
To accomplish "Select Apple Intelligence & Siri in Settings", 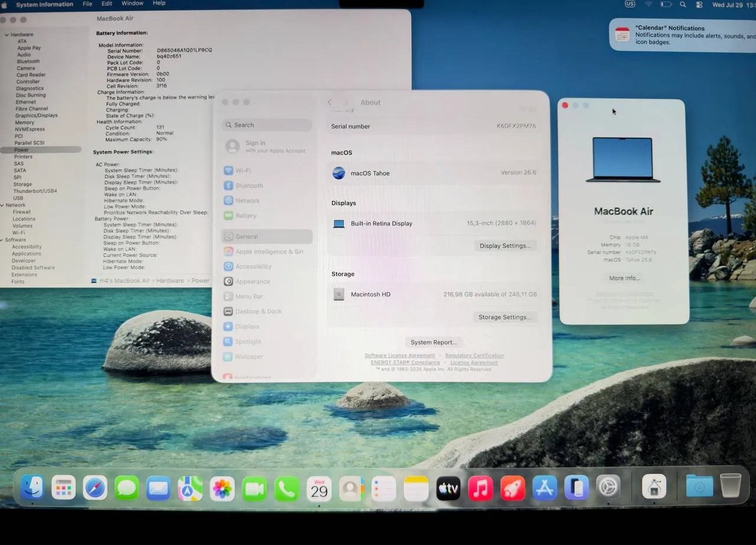I will point(267,252).
